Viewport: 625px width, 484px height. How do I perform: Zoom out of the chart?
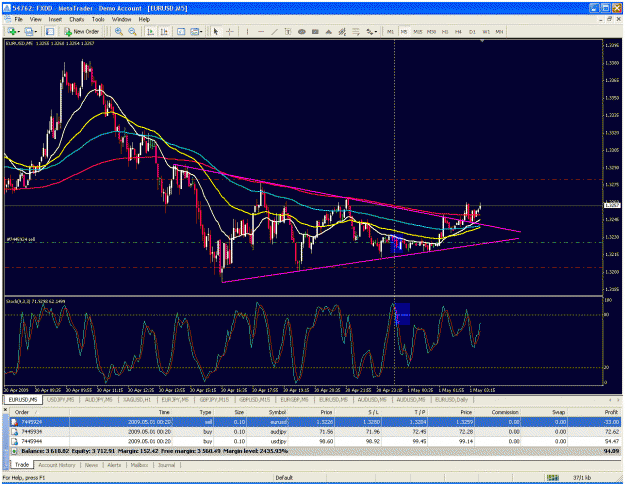(132, 31)
